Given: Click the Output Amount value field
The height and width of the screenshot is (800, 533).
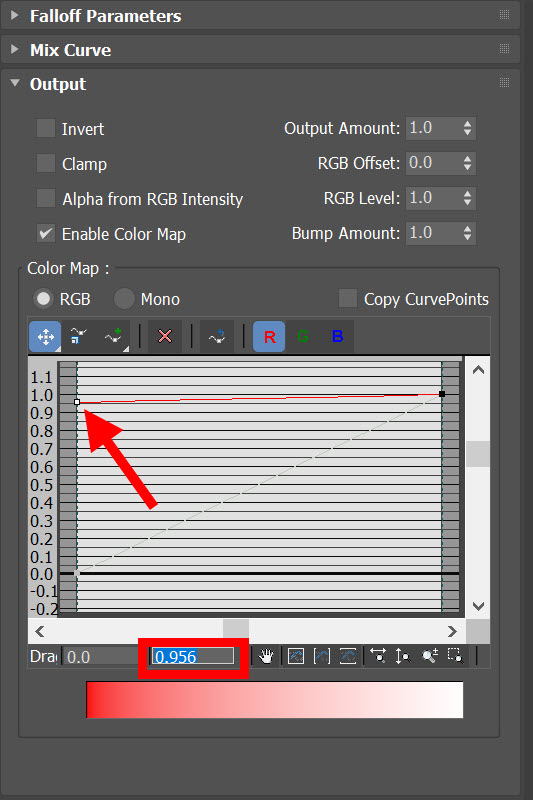Looking at the screenshot, I should [434, 128].
